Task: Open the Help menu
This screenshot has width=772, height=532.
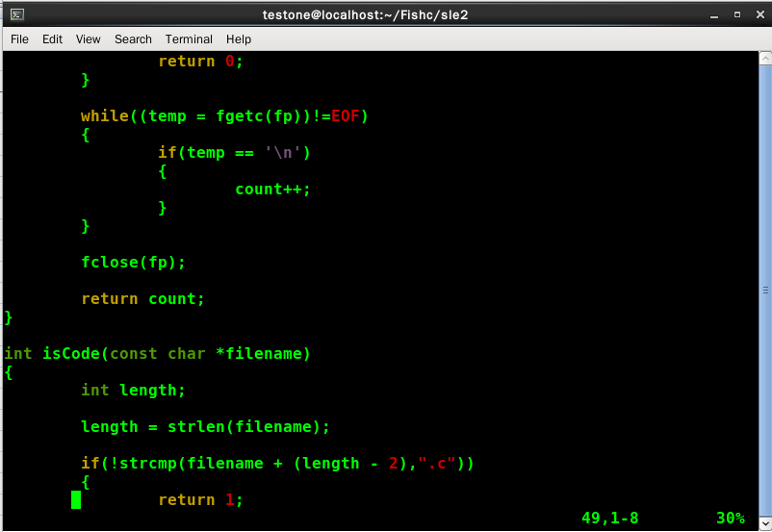Action: tap(239, 39)
